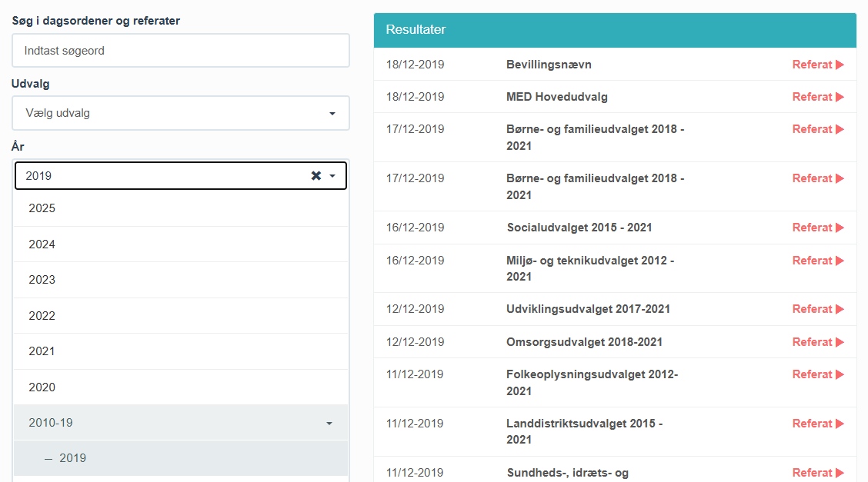
Task: Select 2021 in the year dropdown
Action: point(42,351)
